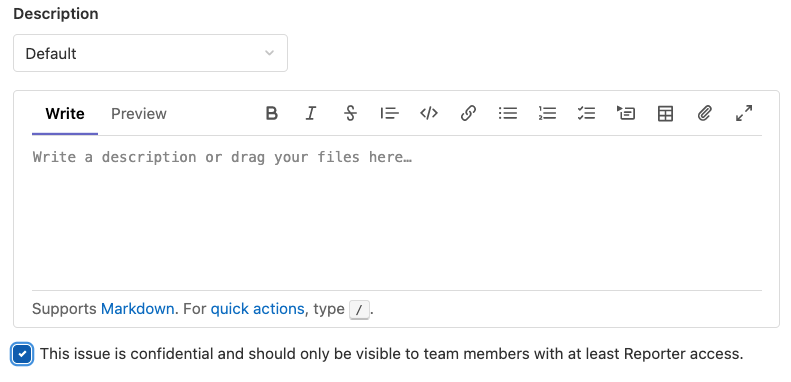Uncheck the confidential issue checkbox
Viewport: 791px width, 382px height.
[22, 354]
